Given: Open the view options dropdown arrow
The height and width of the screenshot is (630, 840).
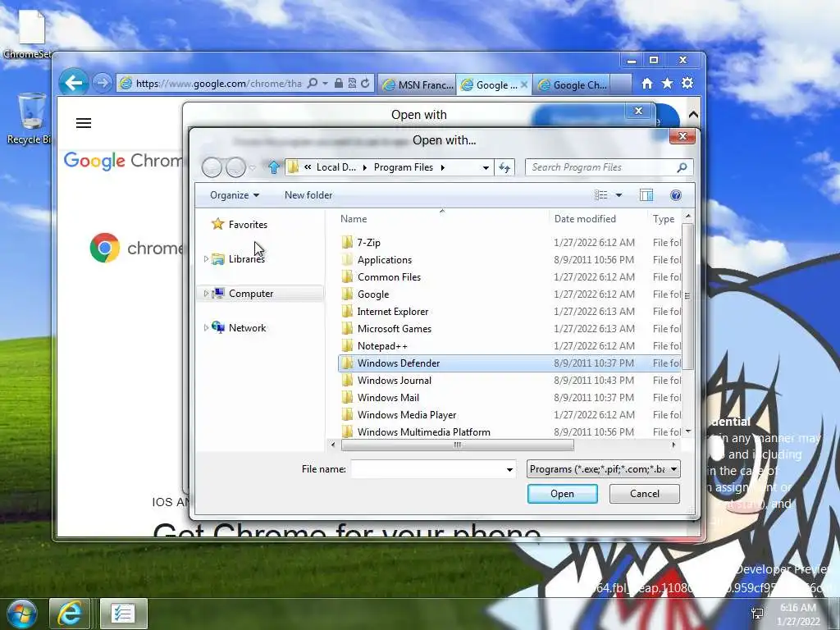Looking at the screenshot, I should click(x=619, y=195).
